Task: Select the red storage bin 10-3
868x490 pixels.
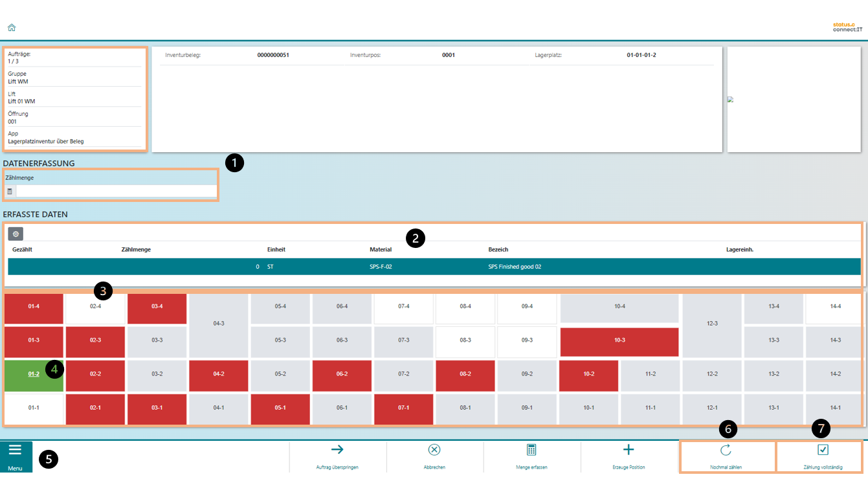Action: pyautogui.click(x=619, y=340)
